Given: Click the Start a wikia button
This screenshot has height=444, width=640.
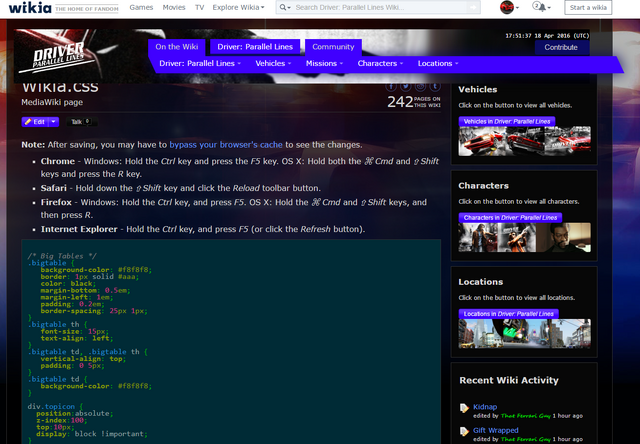Looking at the screenshot, I should click(588, 7).
